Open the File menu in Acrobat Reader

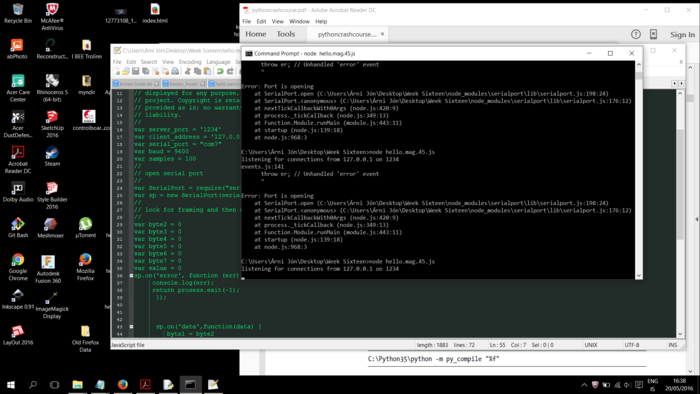click(246, 21)
